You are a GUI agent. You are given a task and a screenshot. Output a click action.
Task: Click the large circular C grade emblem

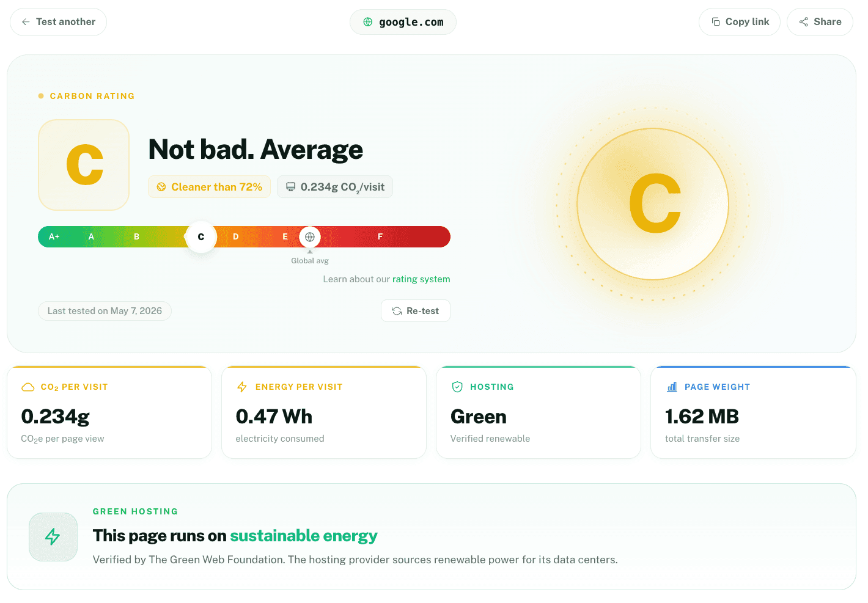pyautogui.click(x=653, y=204)
